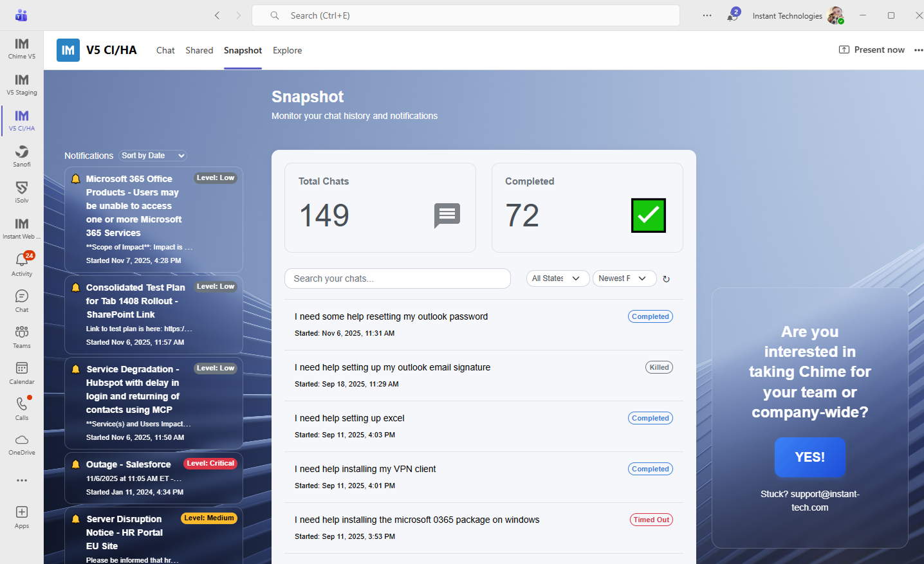The height and width of the screenshot is (564, 924).
Task: Show more apps ellipsis in sidebar
Action: click(22, 480)
